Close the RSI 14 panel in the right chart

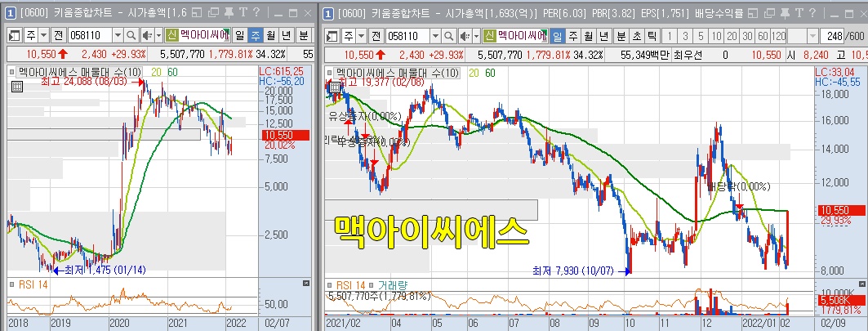point(862,284)
